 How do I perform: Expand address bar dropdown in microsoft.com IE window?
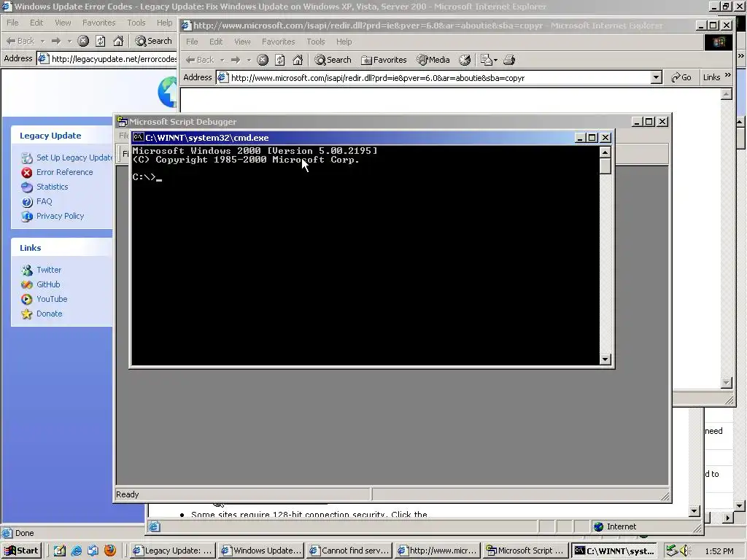click(656, 77)
